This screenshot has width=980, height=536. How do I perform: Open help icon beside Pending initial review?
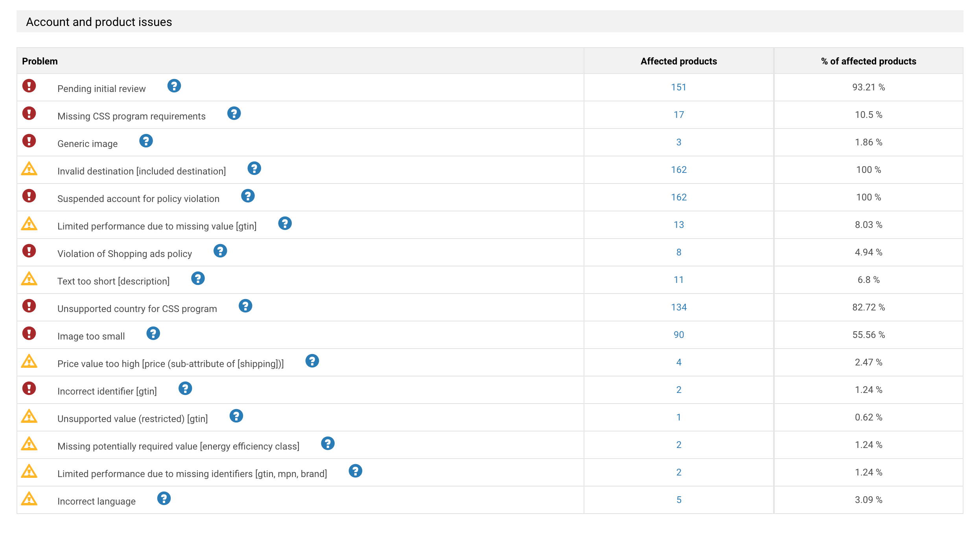tap(174, 86)
